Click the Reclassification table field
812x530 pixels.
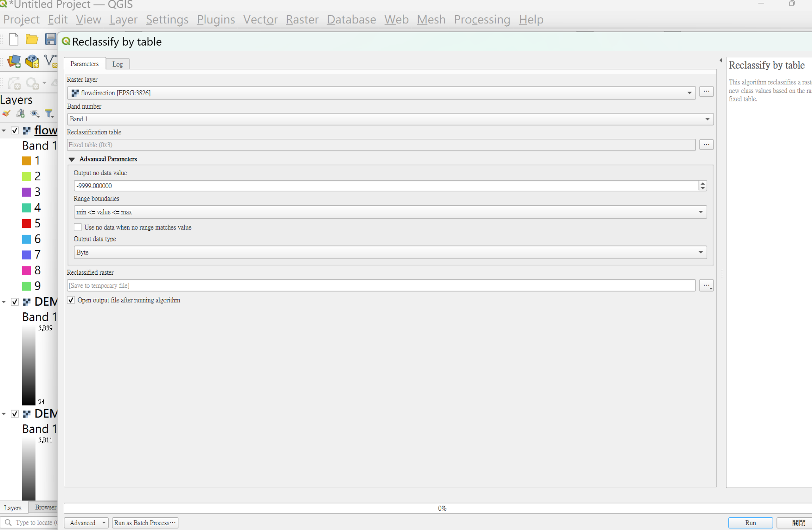[381, 145]
